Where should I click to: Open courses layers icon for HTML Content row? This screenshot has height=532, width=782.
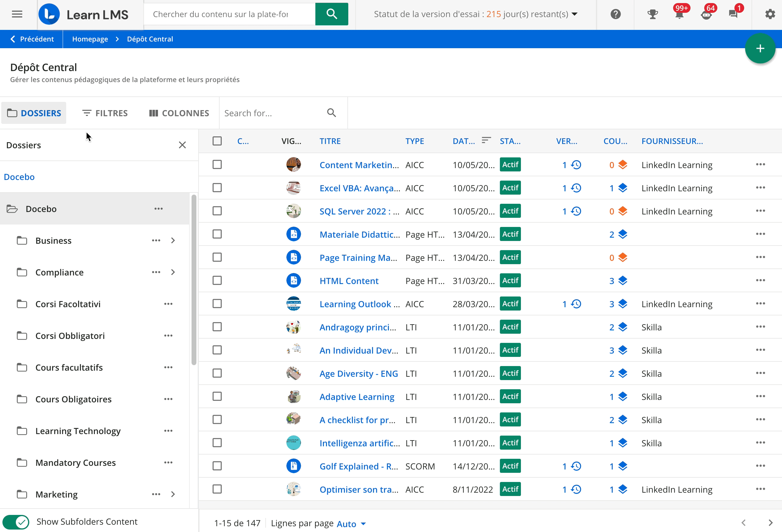[623, 281]
